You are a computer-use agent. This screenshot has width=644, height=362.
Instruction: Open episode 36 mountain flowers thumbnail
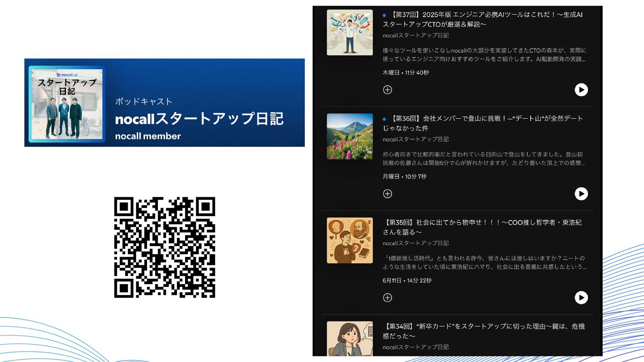click(x=350, y=136)
